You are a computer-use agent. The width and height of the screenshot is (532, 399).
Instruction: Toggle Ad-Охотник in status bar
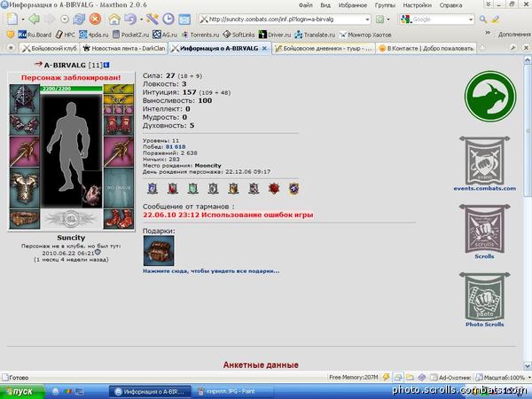click(450, 378)
